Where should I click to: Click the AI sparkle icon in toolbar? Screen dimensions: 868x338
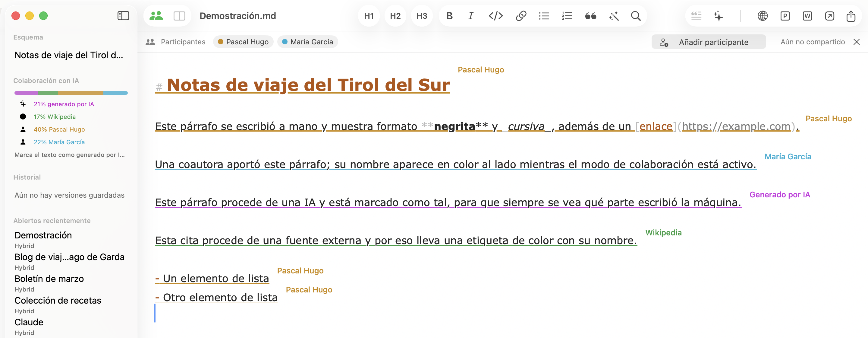(x=718, y=16)
